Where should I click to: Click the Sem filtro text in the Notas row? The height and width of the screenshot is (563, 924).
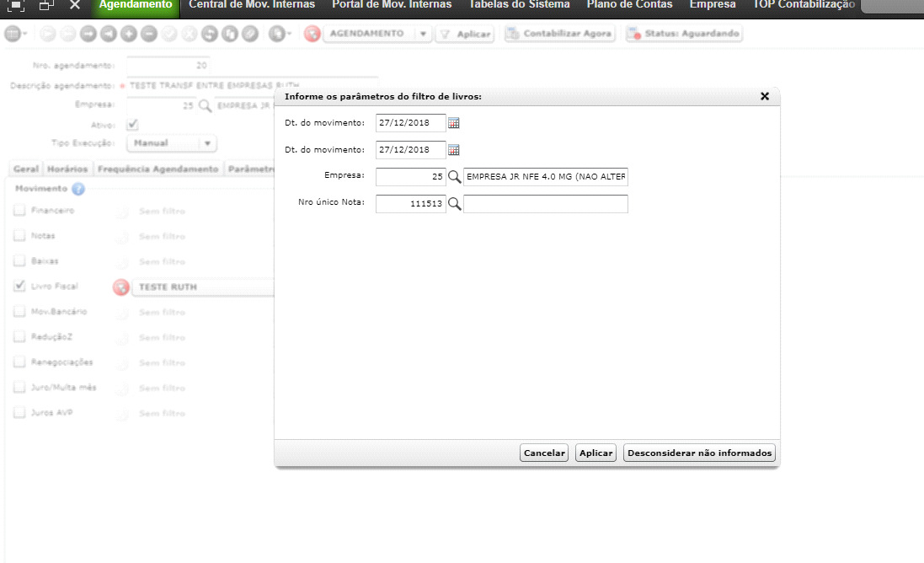(x=162, y=236)
